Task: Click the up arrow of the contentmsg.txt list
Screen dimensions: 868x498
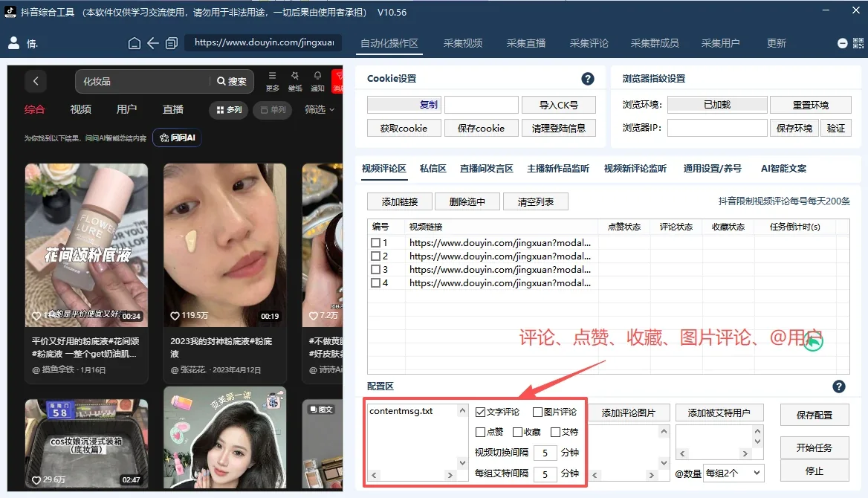Action: [462, 411]
